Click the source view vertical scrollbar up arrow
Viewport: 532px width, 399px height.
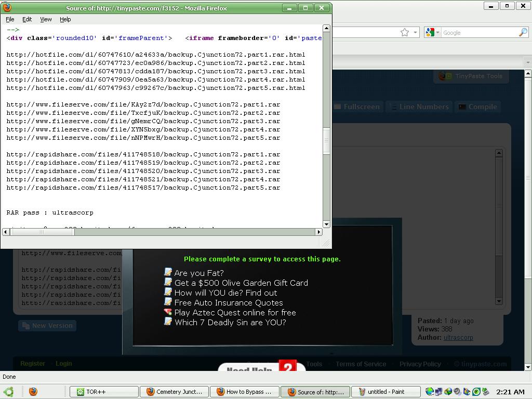326,28
